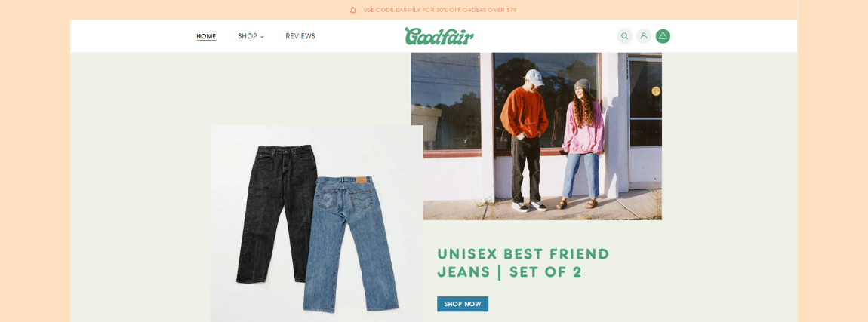This screenshot has width=868, height=322.
Task: Click the leather patch on the blue jeans
Action: [362, 180]
